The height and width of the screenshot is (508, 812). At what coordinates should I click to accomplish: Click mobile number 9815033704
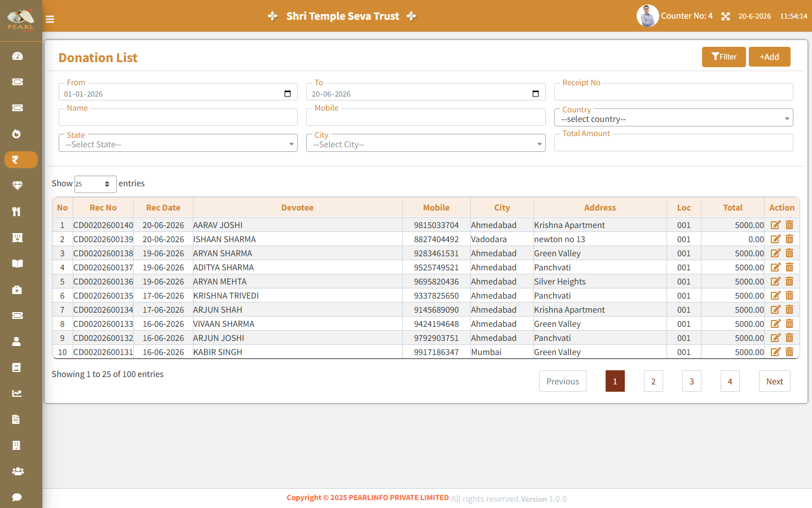pyautogui.click(x=436, y=225)
